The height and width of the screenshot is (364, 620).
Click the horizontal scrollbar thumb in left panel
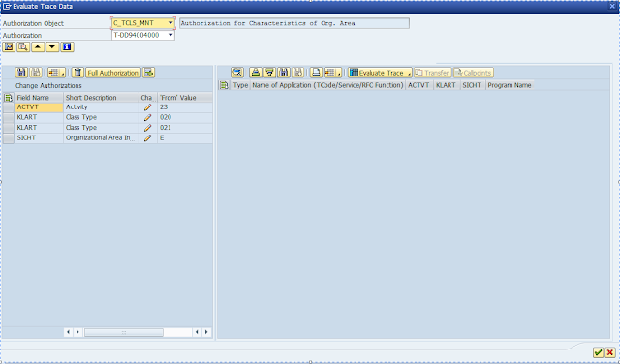[x=124, y=332]
